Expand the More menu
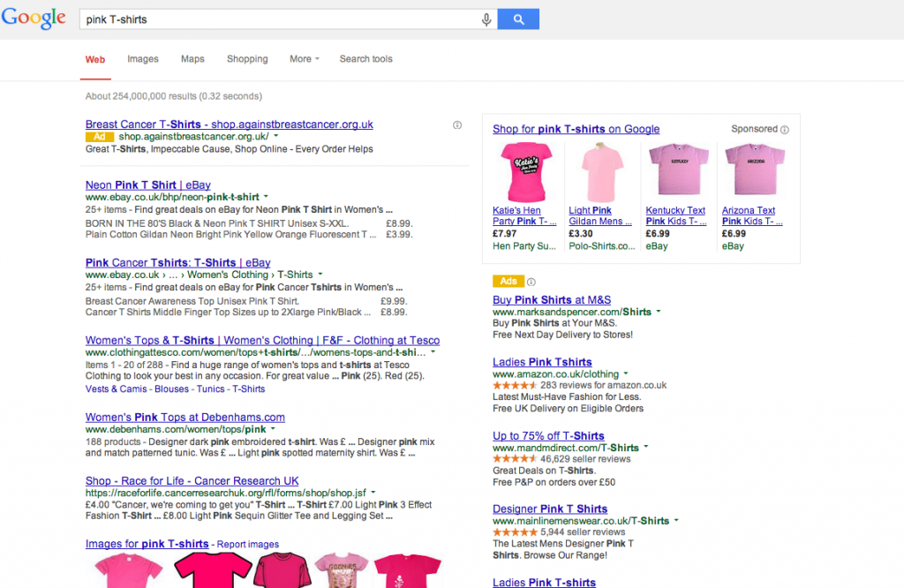 [x=305, y=59]
